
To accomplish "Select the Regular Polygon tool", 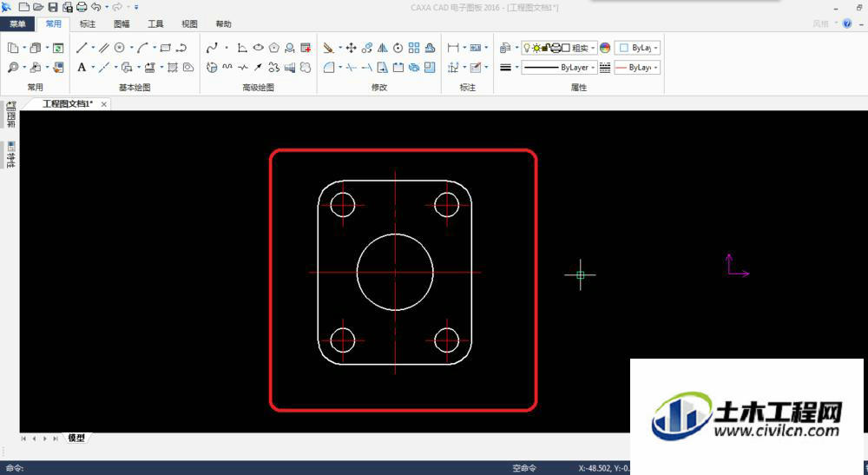I will 274,48.
